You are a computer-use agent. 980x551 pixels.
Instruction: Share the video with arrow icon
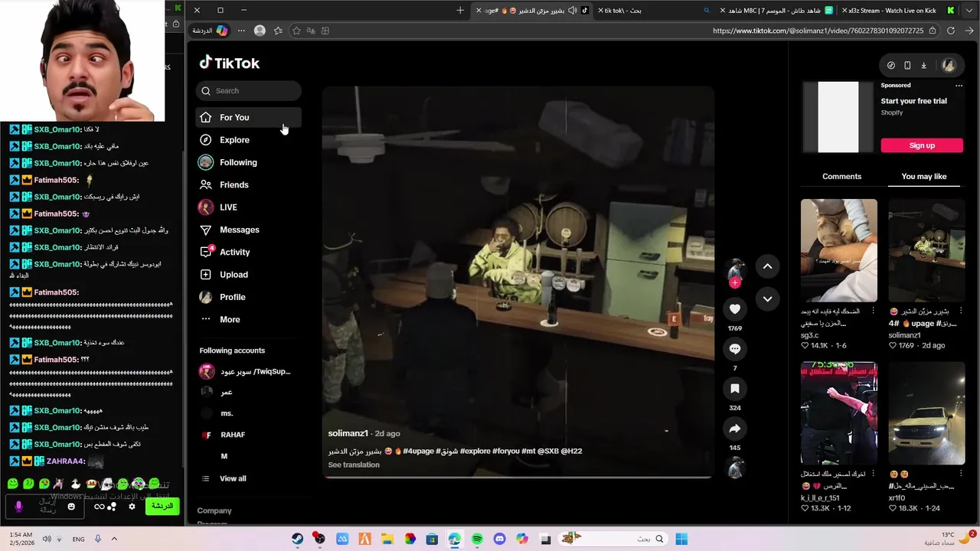click(x=735, y=429)
